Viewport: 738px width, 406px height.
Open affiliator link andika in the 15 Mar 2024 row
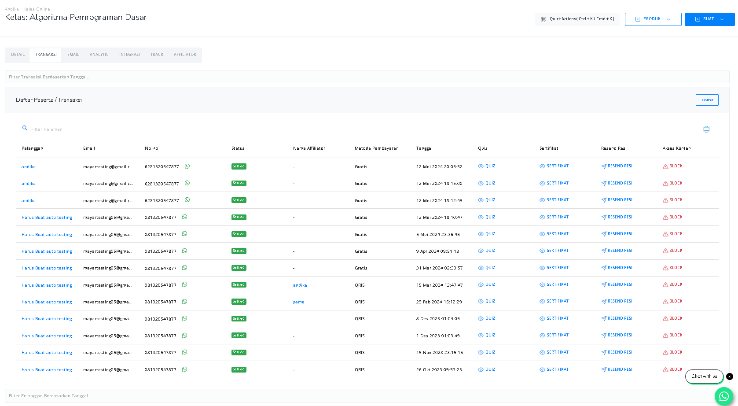tap(299, 285)
